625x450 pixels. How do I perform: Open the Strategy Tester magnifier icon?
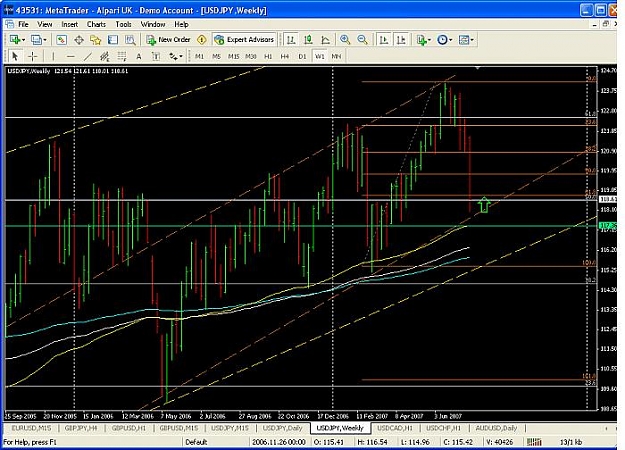pyautogui.click(x=130, y=40)
